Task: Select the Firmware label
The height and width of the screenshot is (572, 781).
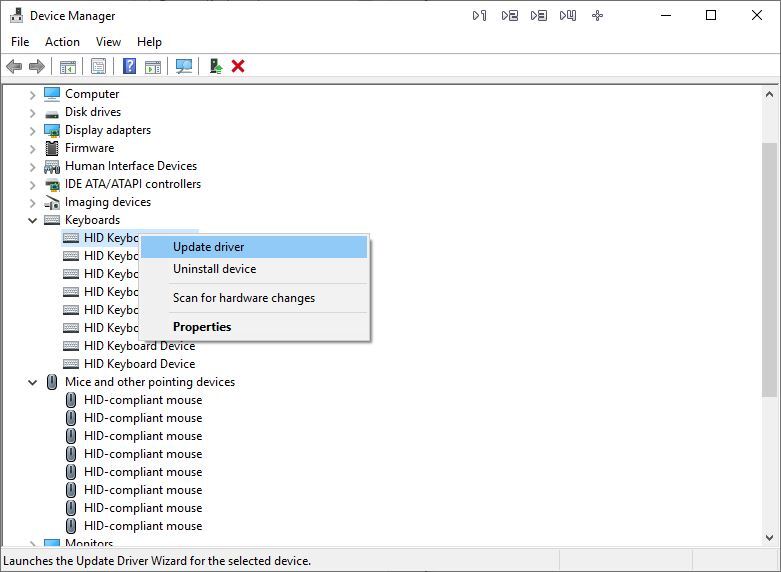Action: (90, 148)
